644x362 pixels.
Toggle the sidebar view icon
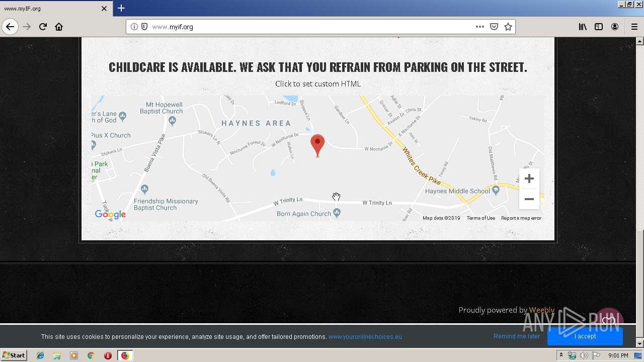click(x=599, y=27)
